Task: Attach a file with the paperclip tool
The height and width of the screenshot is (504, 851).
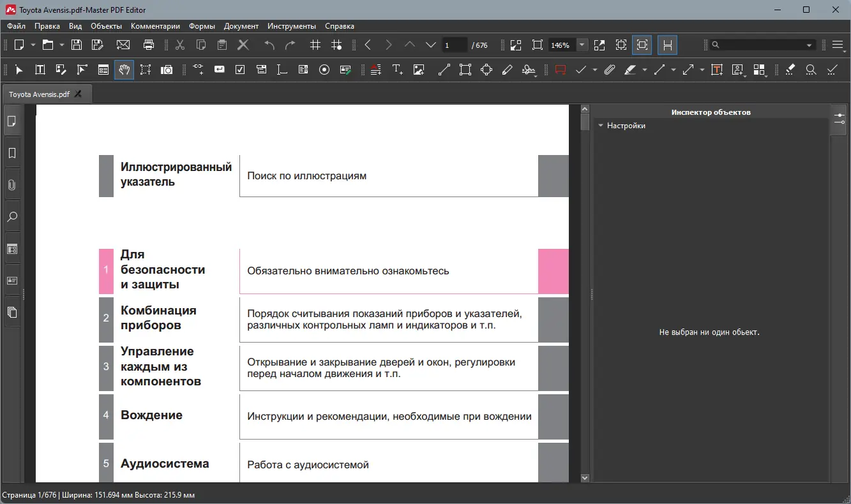Action: pos(609,70)
